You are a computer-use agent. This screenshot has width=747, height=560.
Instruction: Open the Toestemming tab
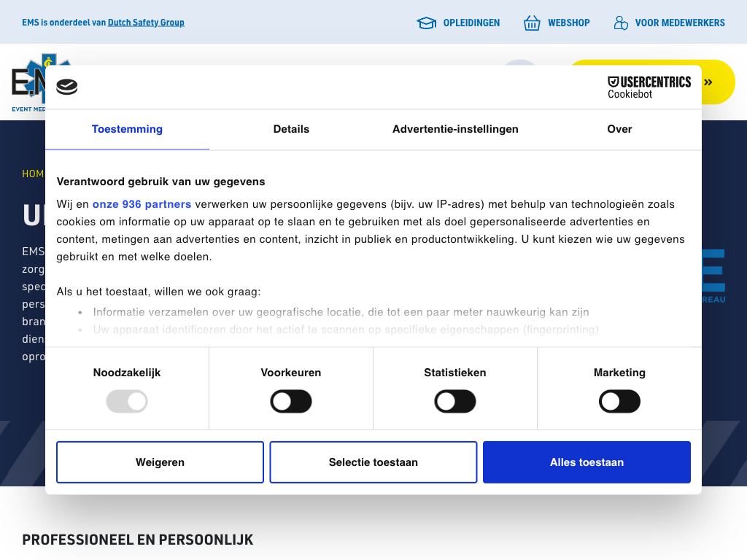(127, 129)
